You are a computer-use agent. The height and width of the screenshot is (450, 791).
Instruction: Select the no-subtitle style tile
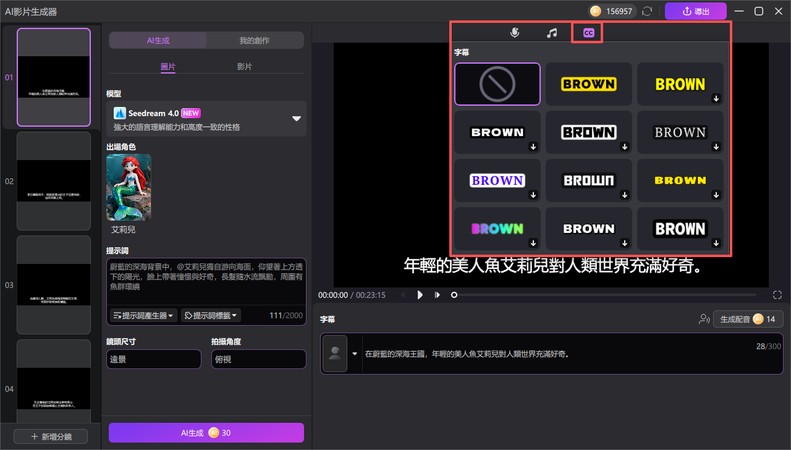point(497,84)
